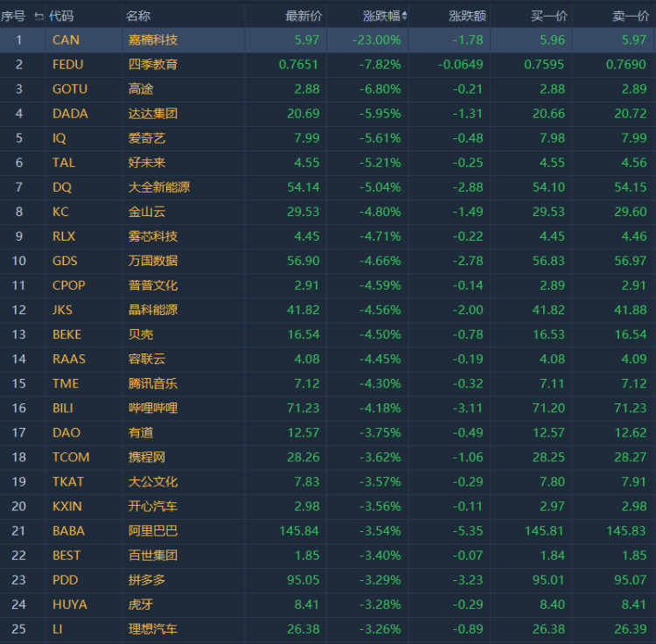Select the BEST ticker
Image resolution: width=656 pixels, height=644 pixels.
pos(66,556)
